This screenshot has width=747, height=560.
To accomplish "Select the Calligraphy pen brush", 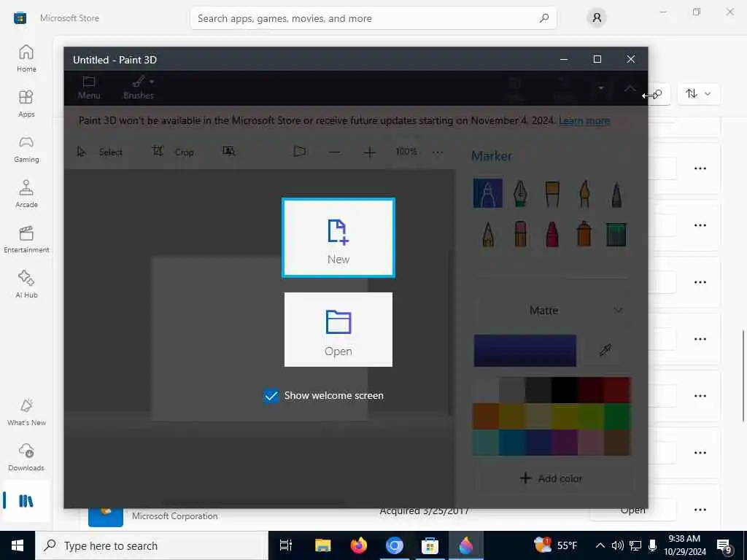I will tap(520, 193).
